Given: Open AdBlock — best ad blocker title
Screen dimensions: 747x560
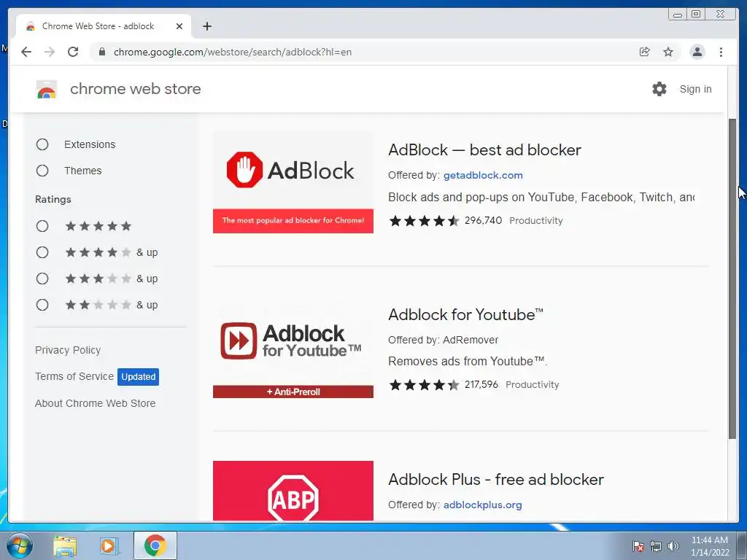Looking at the screenshot, I should point(484,150).
